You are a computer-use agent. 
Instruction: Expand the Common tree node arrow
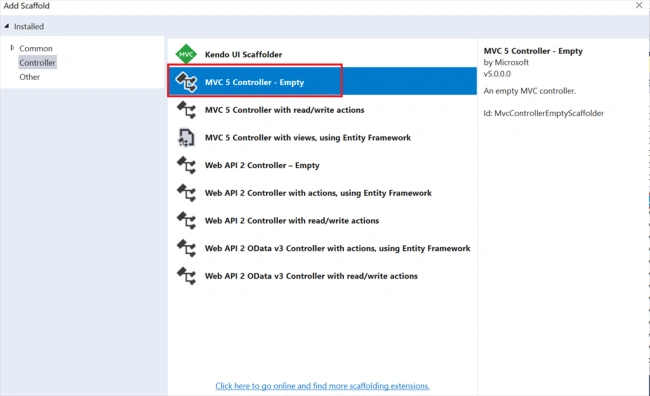pyautogui.click(x=12, y=48)
